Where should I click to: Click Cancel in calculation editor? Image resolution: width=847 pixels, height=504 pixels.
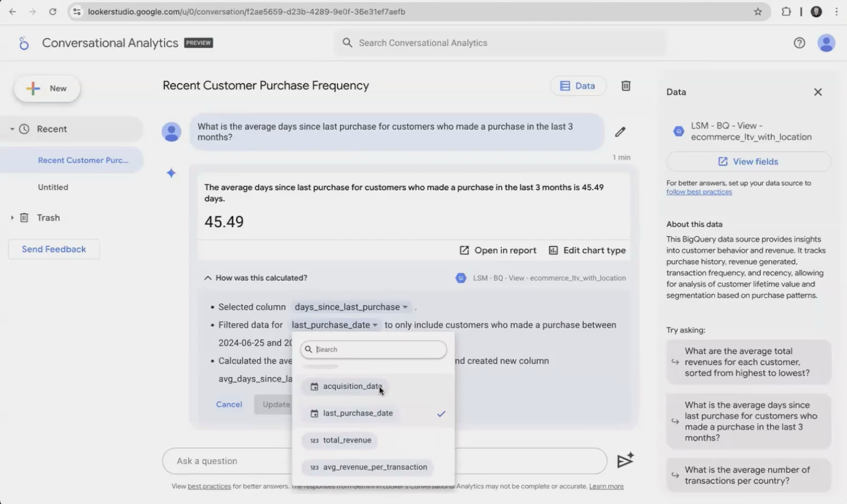click(229, 404)
